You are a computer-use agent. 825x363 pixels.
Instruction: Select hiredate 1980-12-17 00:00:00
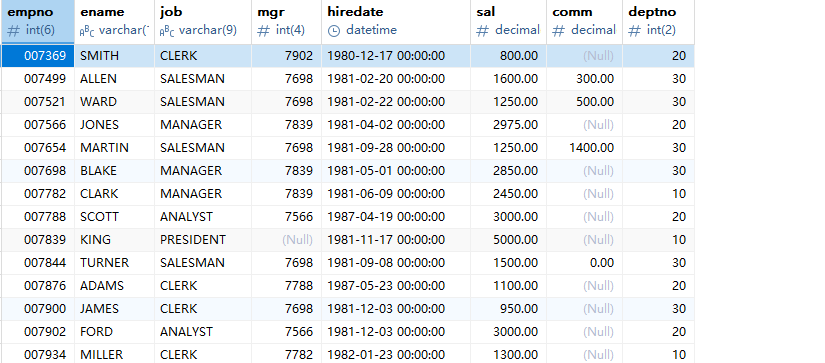396,56
